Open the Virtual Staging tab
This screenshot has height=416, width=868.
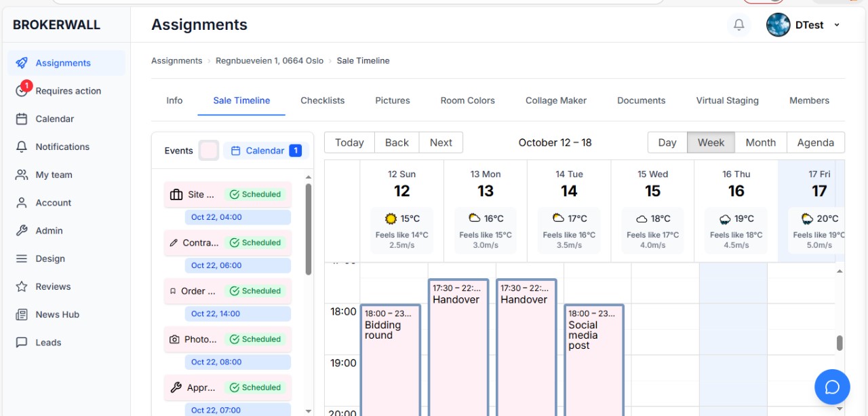click(x=726, y=100)
